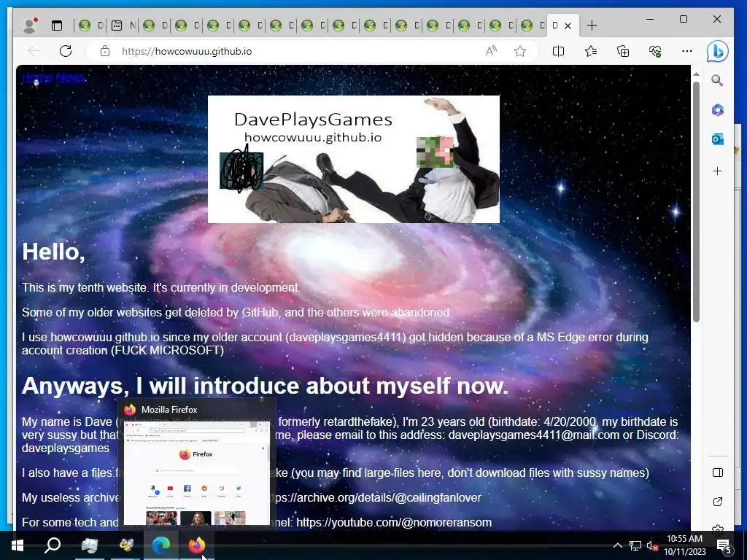Follow the News link on page

pyautogui.click(x=71, y=77)
